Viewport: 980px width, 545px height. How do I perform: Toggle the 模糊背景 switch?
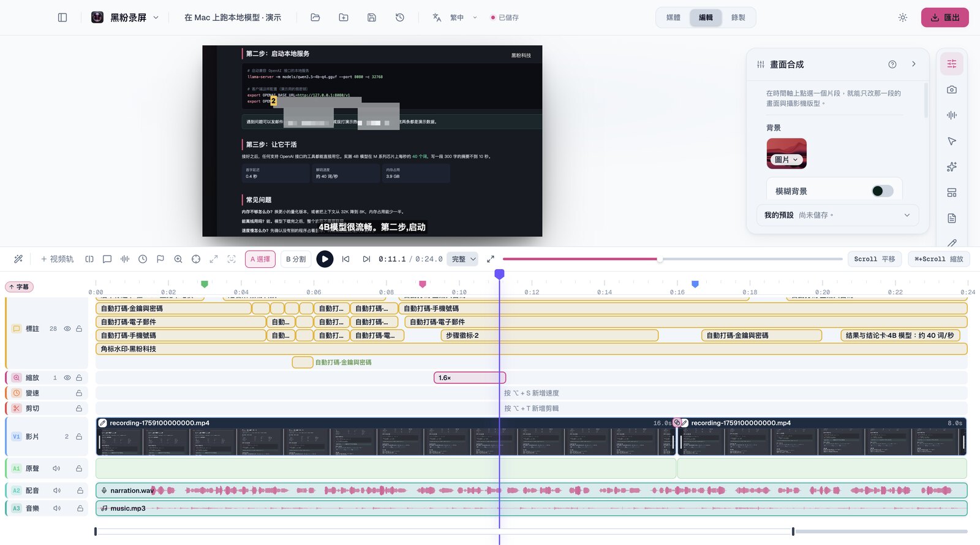click(x=883, y=191)
